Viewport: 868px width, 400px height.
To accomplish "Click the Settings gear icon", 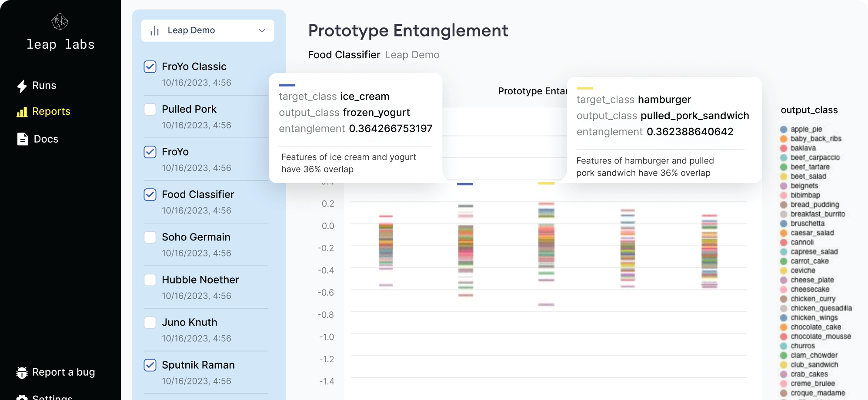I will tap(22, 397).
